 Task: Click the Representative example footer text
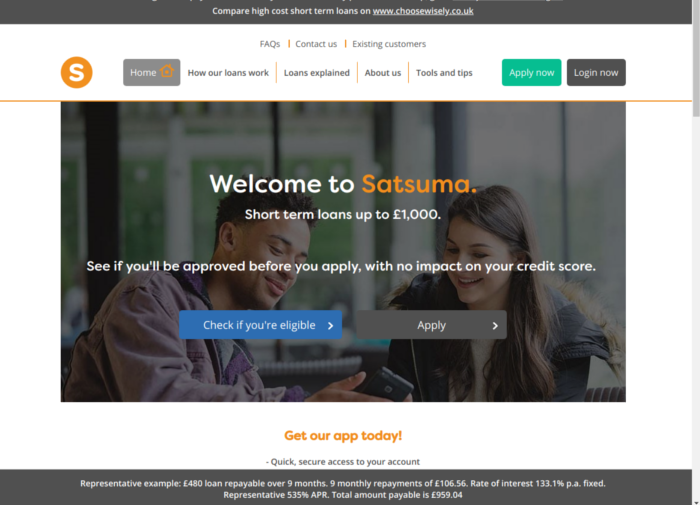[343, 489]
